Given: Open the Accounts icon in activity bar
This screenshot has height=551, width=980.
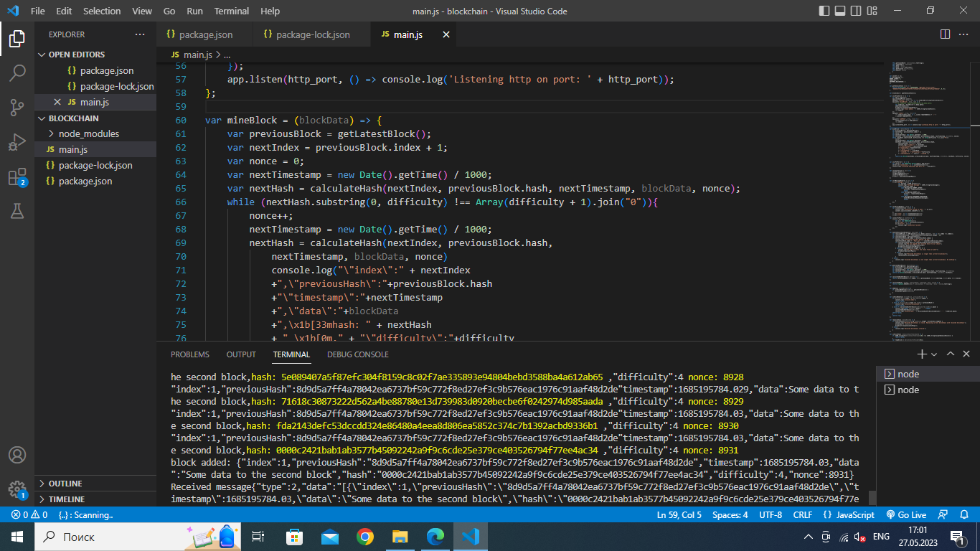Looking at the screenshot, I should 17,455.
